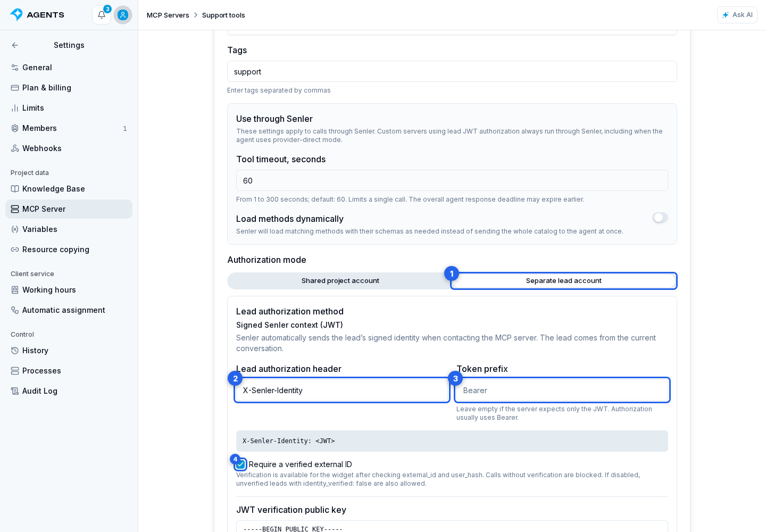Click the Agents logo icon
The image size is (766, 532).
[x=16, y=15]
